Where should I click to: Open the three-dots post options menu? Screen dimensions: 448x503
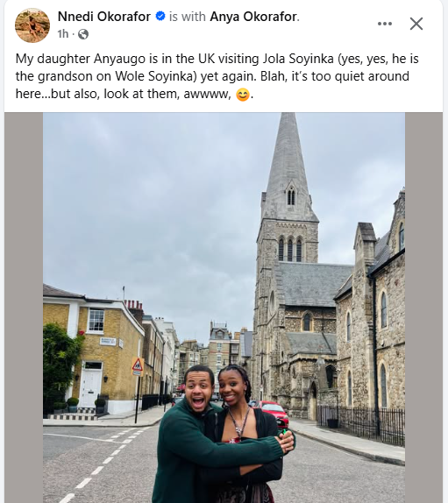(385, 24)
